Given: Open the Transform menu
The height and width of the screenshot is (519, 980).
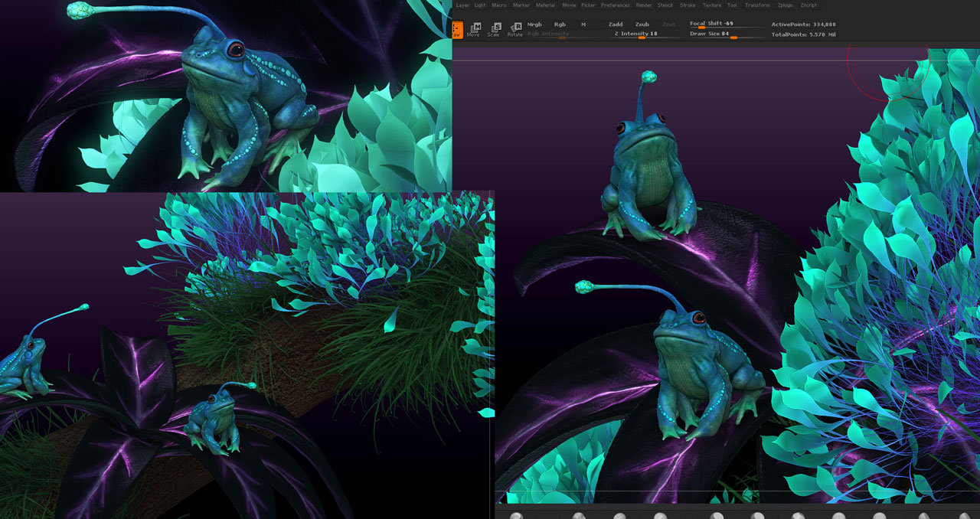Looking at the screenshot, I should click(758, 5).
